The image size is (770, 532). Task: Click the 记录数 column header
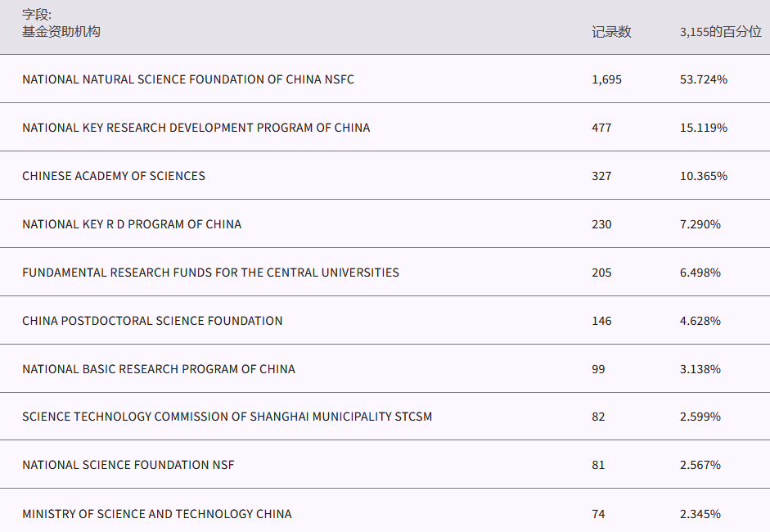tap(611, 32)
